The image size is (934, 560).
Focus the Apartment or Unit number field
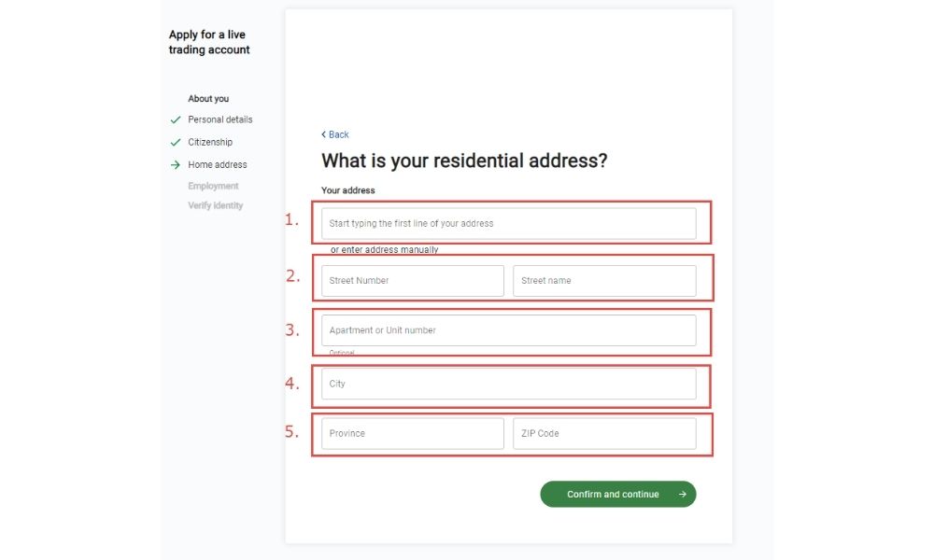point(508,330)
